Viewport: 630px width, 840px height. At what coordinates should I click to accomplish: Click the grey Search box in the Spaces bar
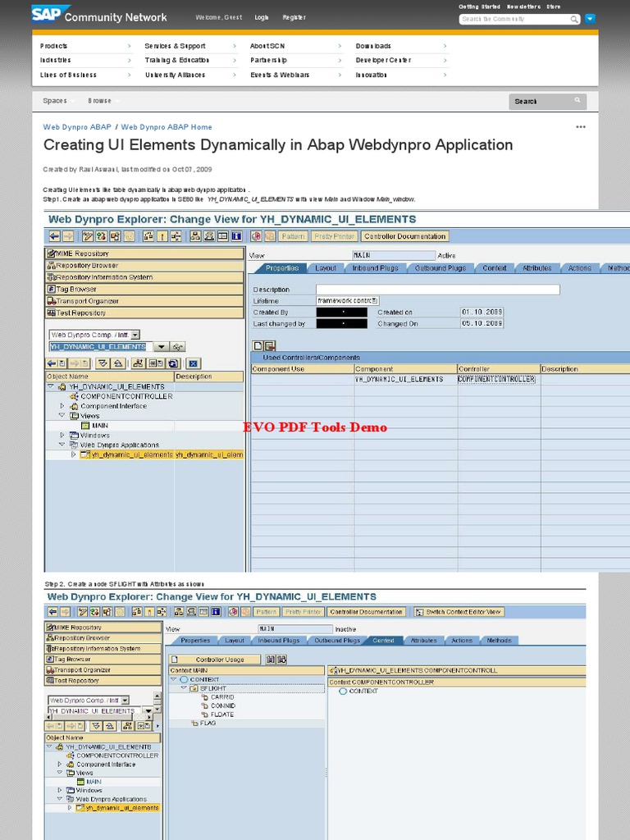[x=547, y=101]
